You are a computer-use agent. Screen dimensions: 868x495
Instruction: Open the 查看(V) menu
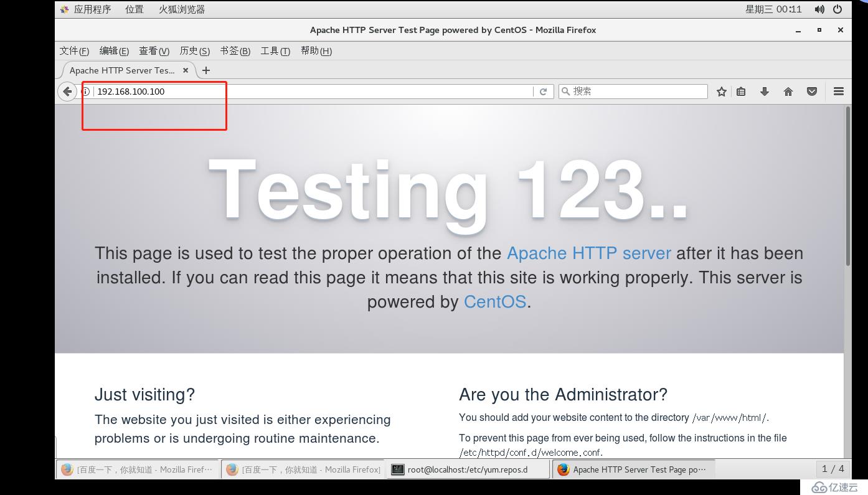(154, 51)
